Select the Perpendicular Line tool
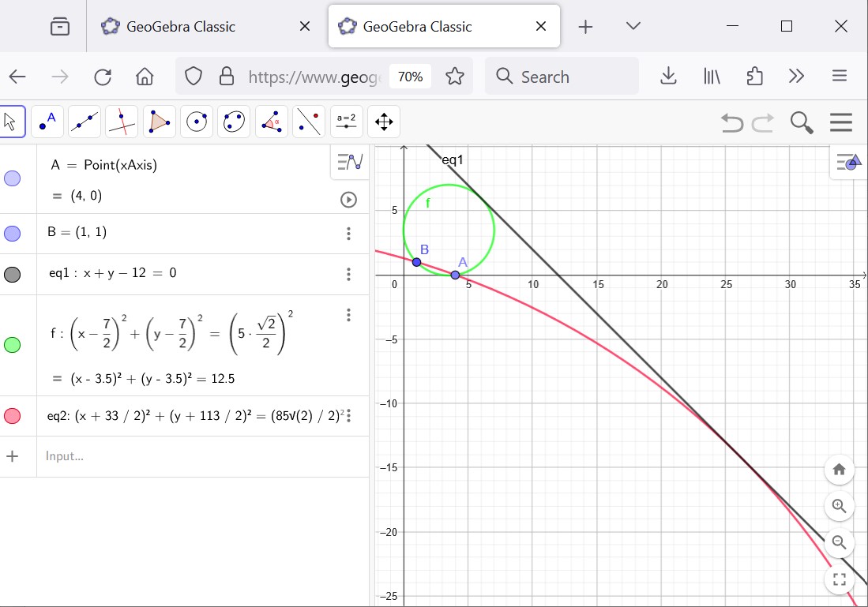The width and height of the screenshot is (868, 607). (x=122, y=122)
